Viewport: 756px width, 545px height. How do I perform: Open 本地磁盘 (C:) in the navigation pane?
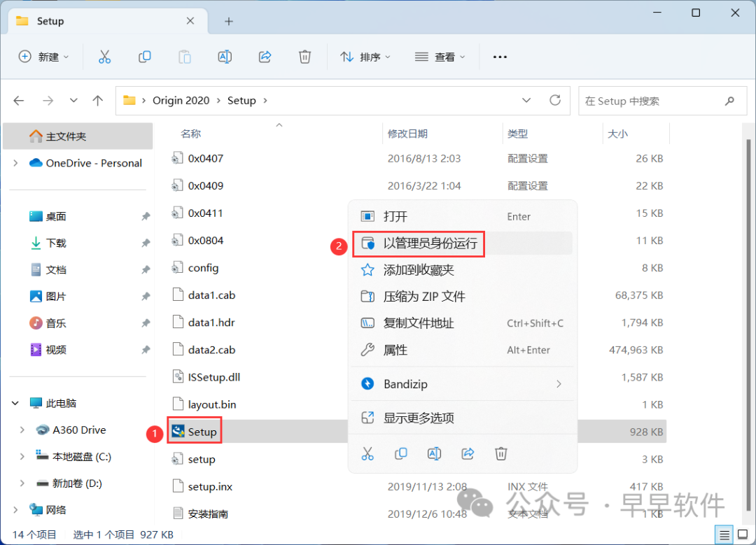(81, 457)
